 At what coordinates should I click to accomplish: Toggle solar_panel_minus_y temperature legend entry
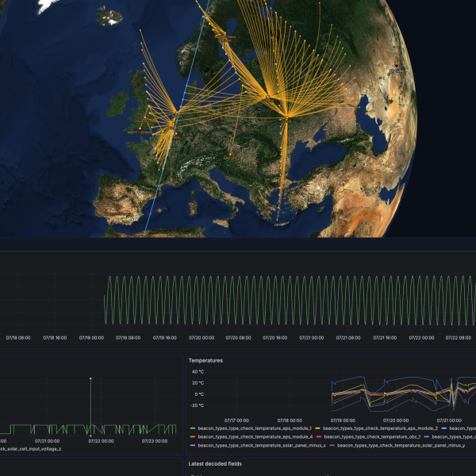(x=401, y=445)
